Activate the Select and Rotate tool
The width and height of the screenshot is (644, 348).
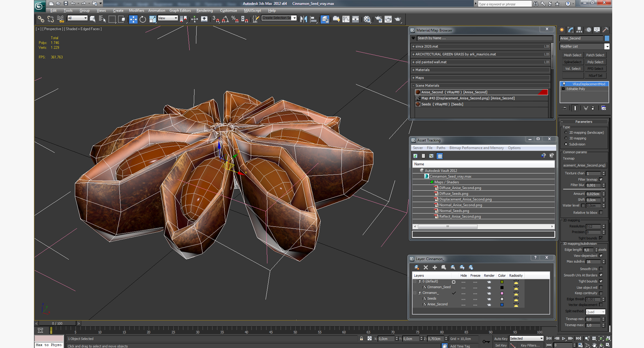point(143,19)
